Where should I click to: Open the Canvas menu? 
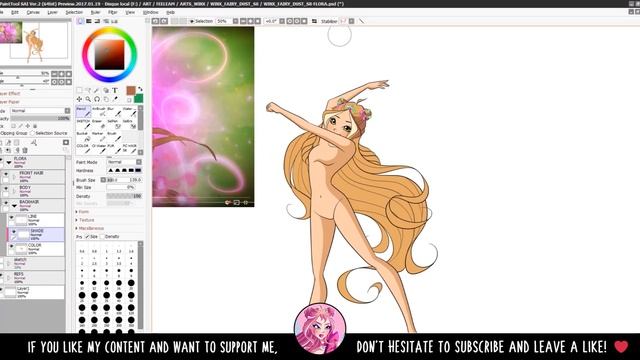33,13
